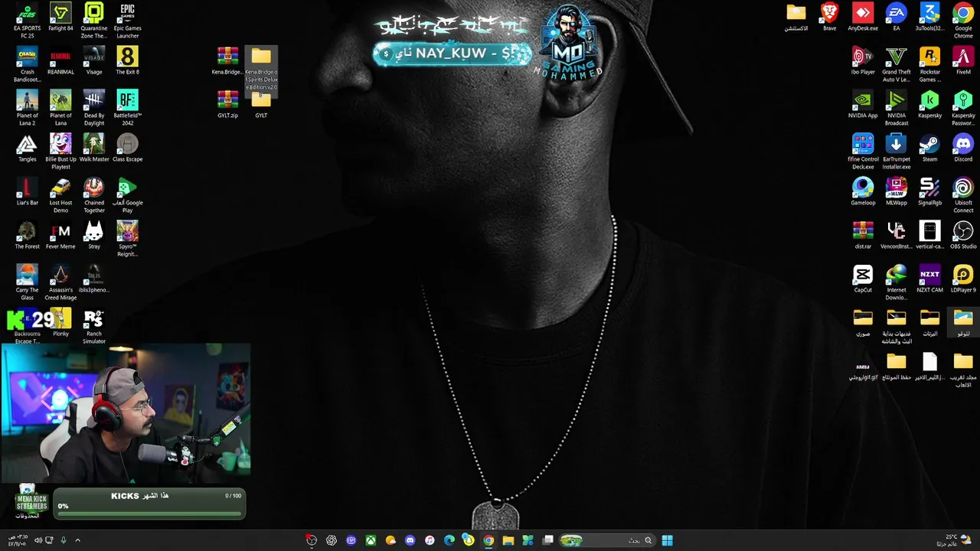This screenshot has height=551, width=980.
Task: Expand the hidden system tray icons chevron
Action: [77, 540]
